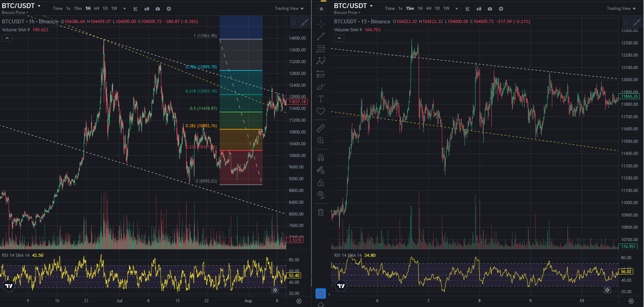The image size is (644, 307).
Task: Select the 4H interval in left chart
Action: click(97, 9)
